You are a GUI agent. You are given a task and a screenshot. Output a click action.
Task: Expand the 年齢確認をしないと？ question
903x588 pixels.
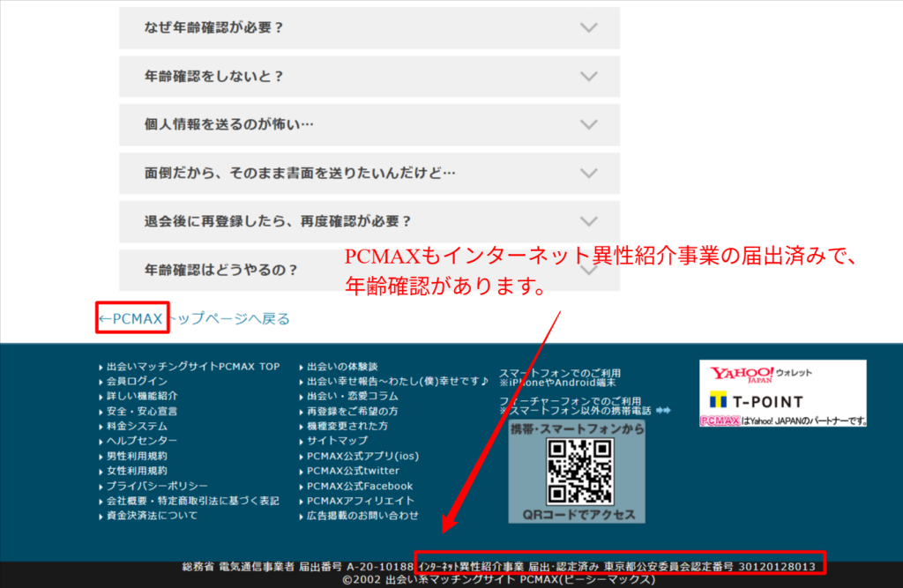[x=369, y=76]
